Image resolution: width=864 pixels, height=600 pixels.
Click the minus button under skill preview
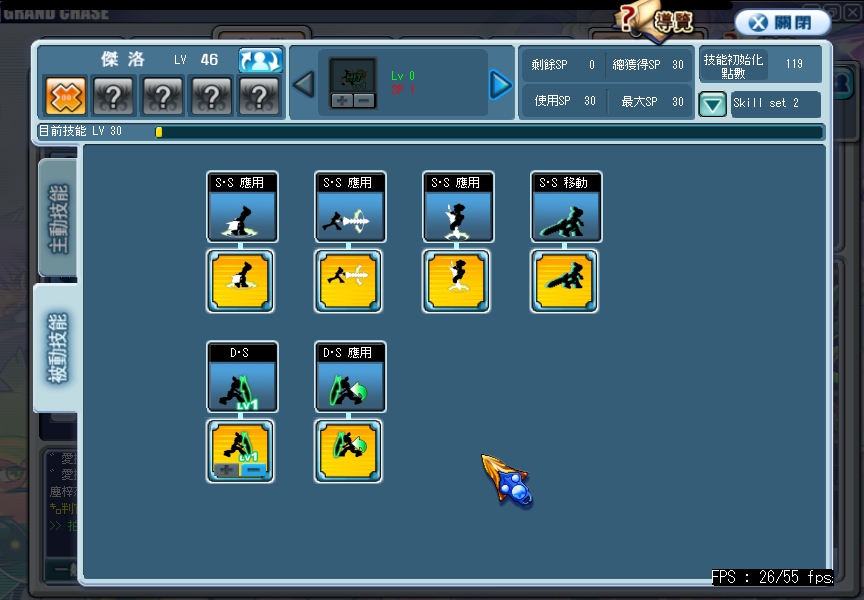(x=364, y=100)
